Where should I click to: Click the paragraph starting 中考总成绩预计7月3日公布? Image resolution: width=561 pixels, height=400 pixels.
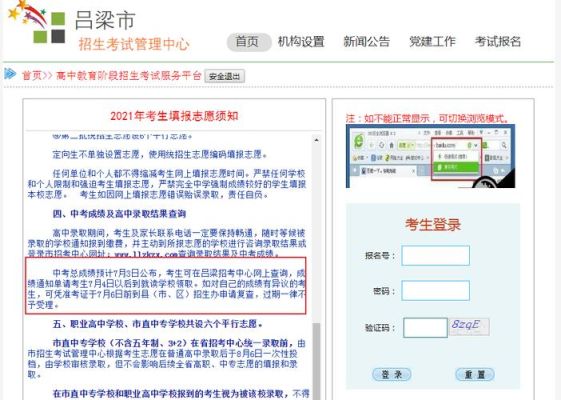[x=167, y=289]
